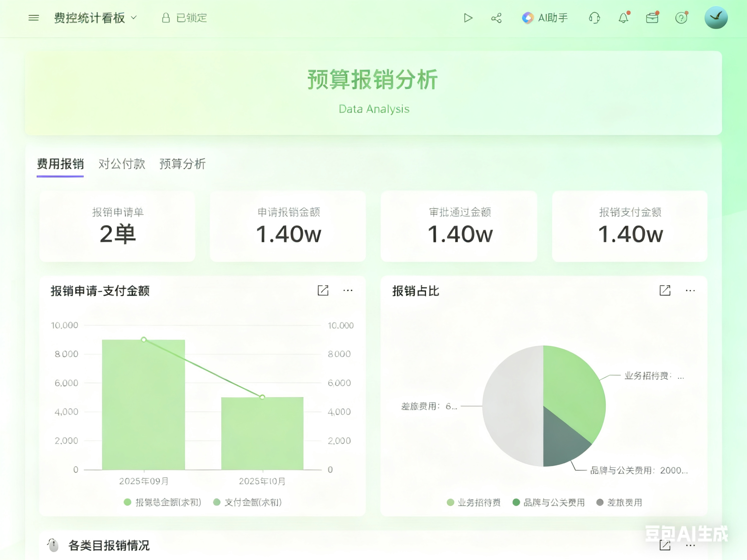The height and width of the screenshot is (560, 747).
Task: Click the 已锁定 lock status button
Action: pos(185,18)
